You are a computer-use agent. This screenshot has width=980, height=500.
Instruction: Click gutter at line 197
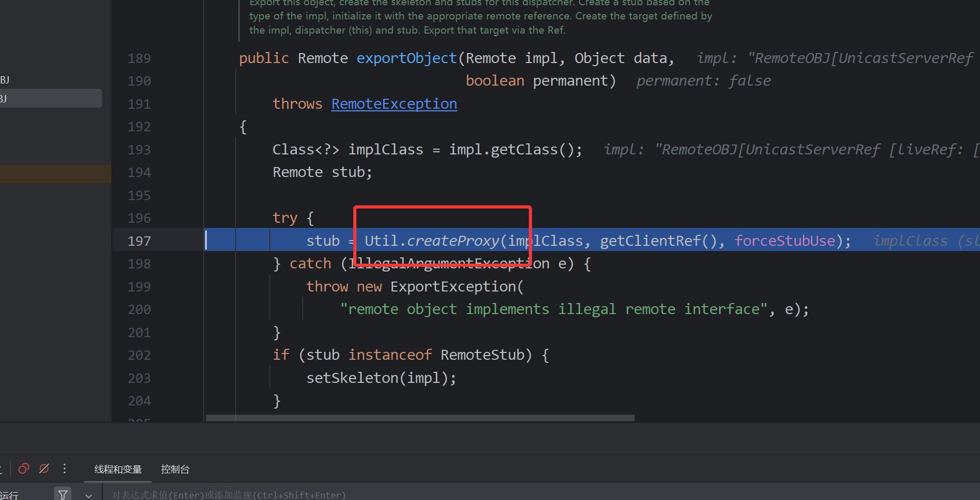click(x=139, y=241)
